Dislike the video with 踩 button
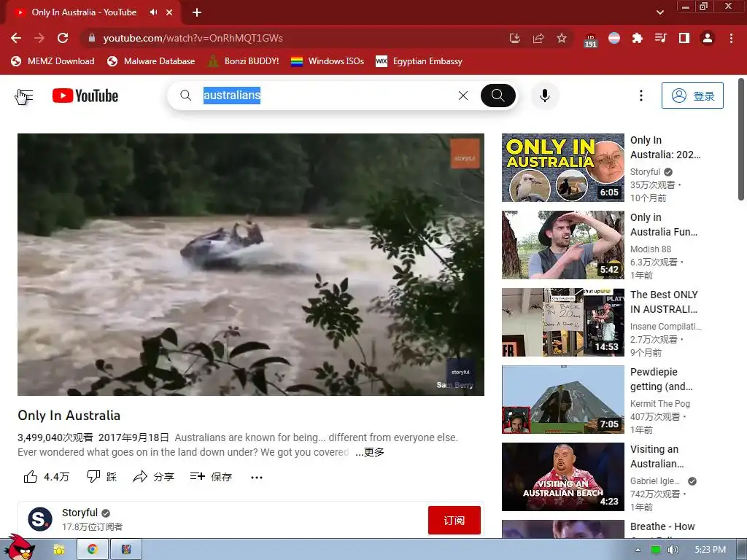 point(101,477)
